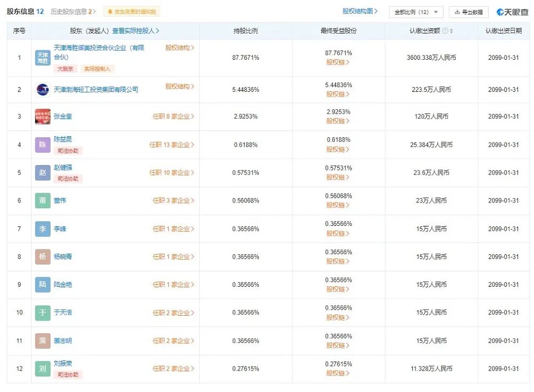Click the 杨 avatar for 杨晓青
Image resolution: width=534 pixels, height=392 pixels.
click(x=43, y=257)
